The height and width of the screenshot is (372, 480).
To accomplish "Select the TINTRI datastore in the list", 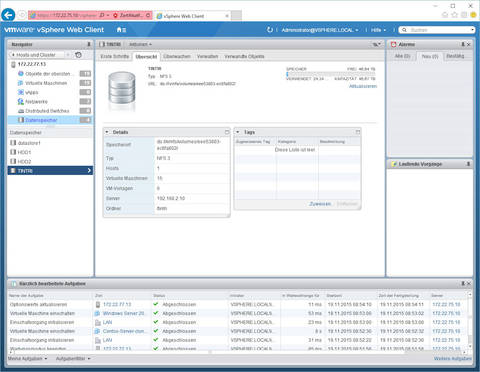I will pyautogui.click(x=50, y=171).
